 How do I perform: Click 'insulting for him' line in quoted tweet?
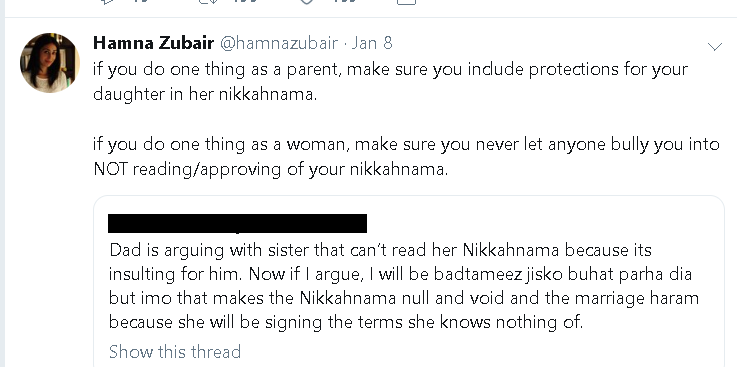point(400,274)
